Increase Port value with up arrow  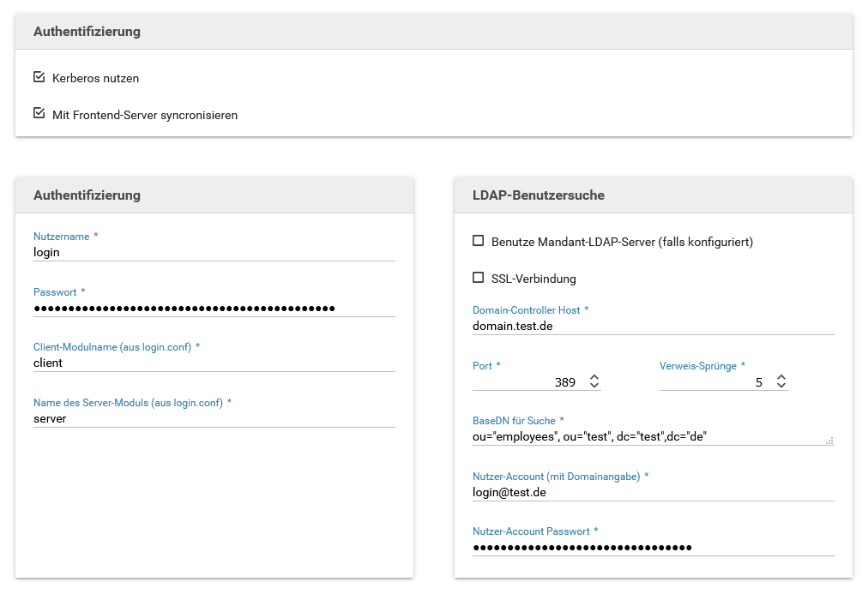tap(594, 377)
